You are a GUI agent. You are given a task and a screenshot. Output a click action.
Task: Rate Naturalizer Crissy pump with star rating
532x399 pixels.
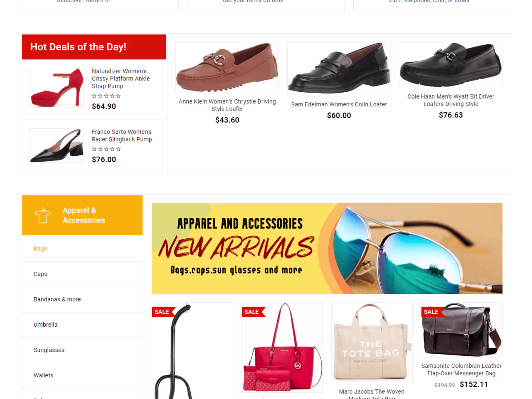point(106,96)
